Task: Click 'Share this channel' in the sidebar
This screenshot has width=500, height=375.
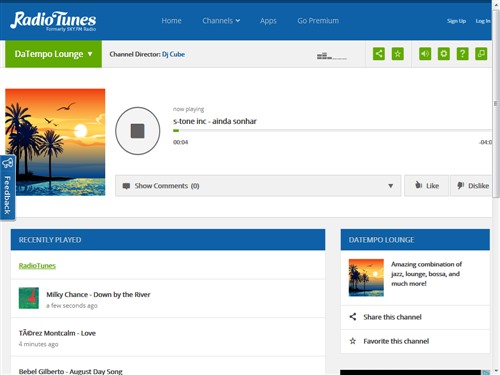Action: pyautogui.click(x=392, y=317)
